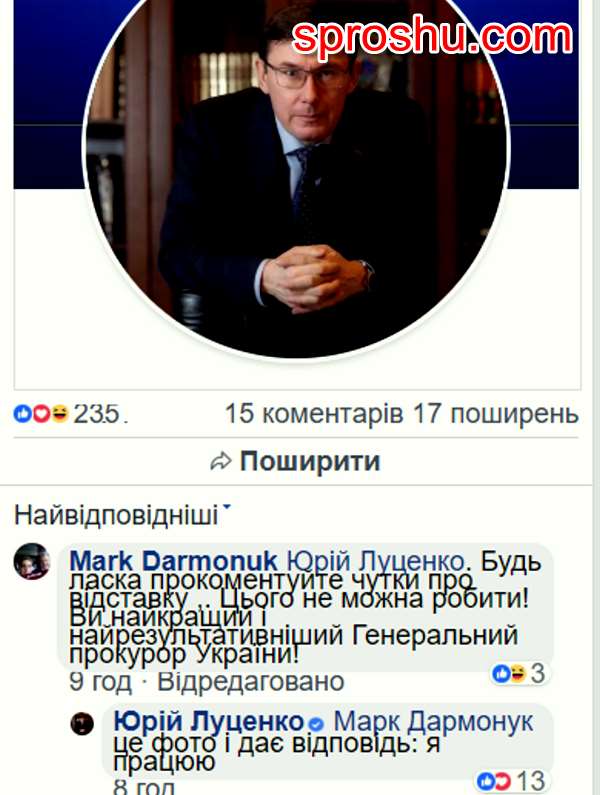This screenshot has height=795, width=600.
Task: Click the share arrow icon beside Поширити
Action: (x=221, y=462)
